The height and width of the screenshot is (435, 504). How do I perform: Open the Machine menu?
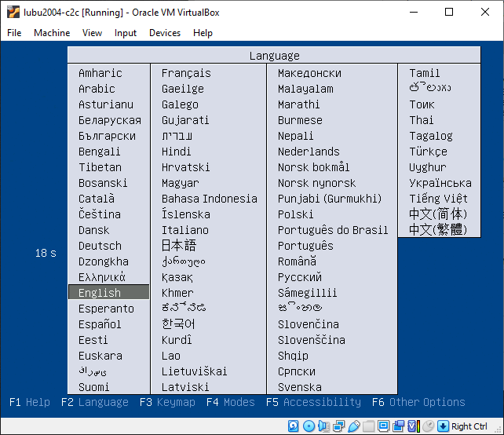coord(52,33)
